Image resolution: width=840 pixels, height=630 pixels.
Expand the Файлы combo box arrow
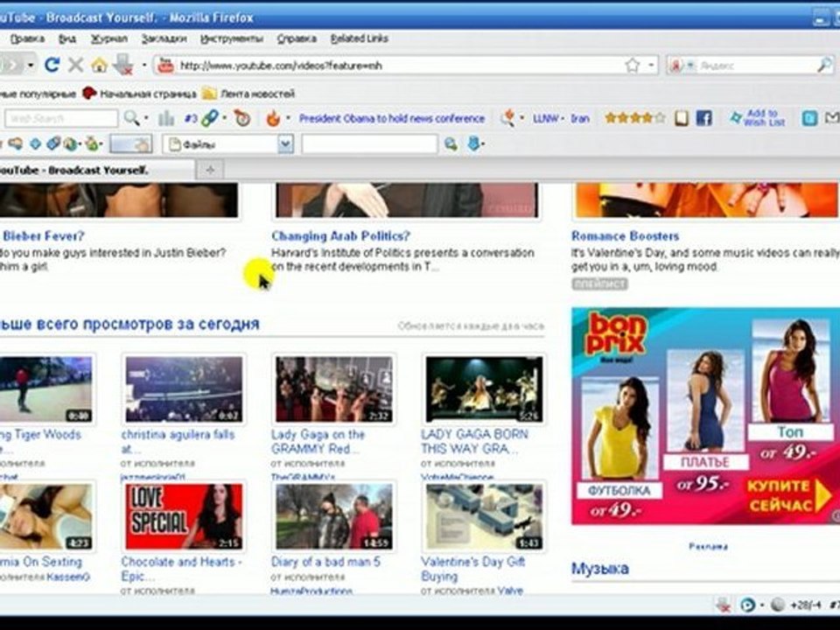tap(285, 143)
